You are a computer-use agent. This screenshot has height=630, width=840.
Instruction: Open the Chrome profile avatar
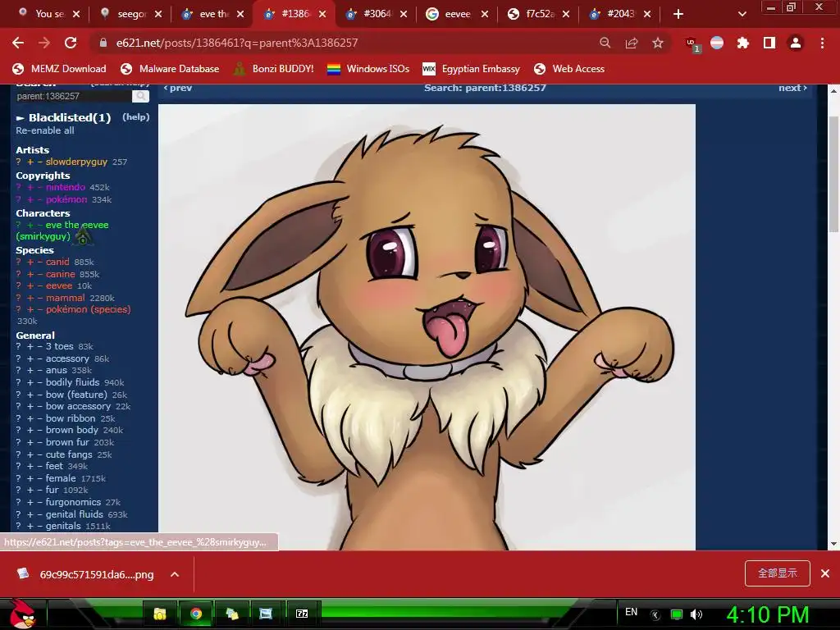pyautogui.click(x=796, y=43)
